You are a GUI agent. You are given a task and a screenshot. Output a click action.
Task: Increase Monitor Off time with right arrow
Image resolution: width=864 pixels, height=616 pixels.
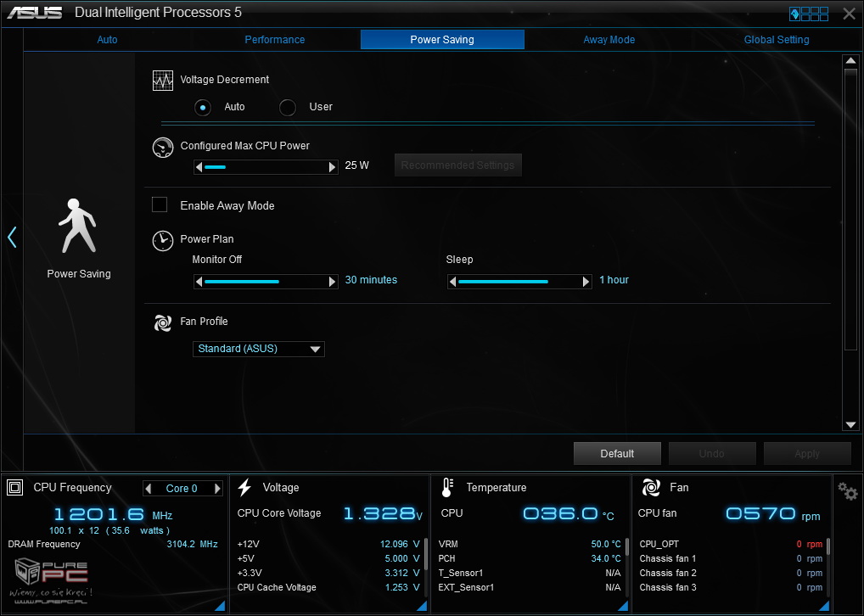pyautogui.click(x=332, y=282)
